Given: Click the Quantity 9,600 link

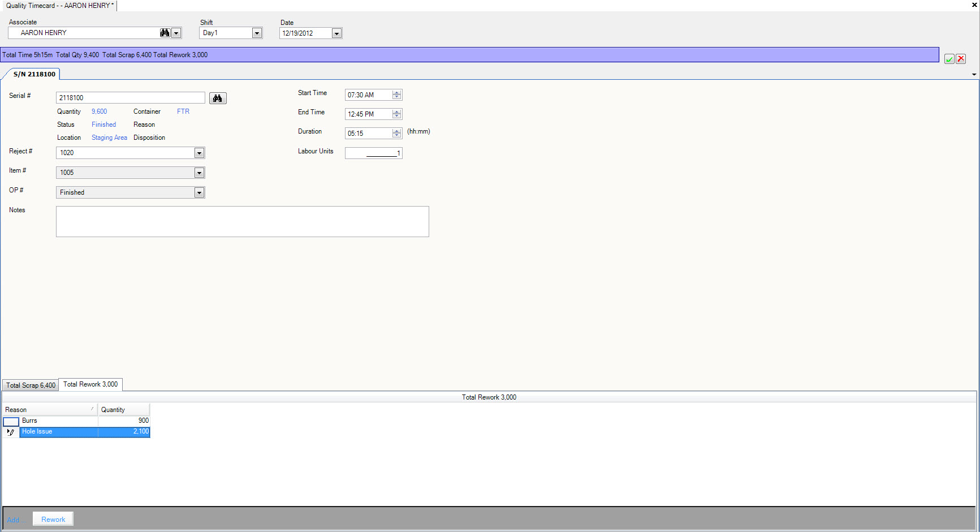Looking at the screenshot, I should click(99, 111).
